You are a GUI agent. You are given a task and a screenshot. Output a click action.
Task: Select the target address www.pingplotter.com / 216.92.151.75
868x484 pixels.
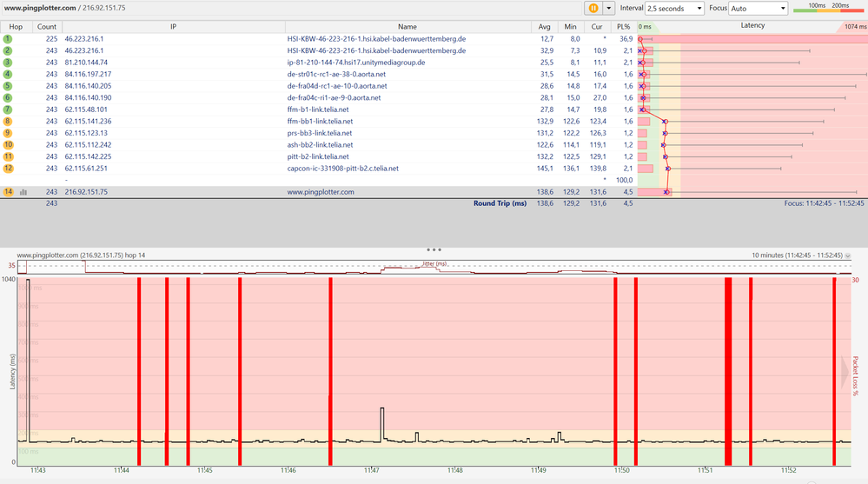pos(65,8)
